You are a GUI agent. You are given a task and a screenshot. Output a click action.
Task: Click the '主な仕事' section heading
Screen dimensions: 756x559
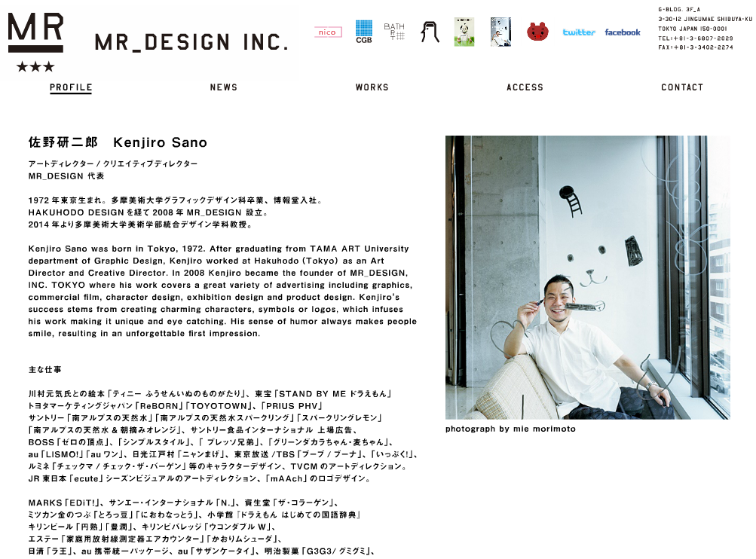(x=44, y=370)
